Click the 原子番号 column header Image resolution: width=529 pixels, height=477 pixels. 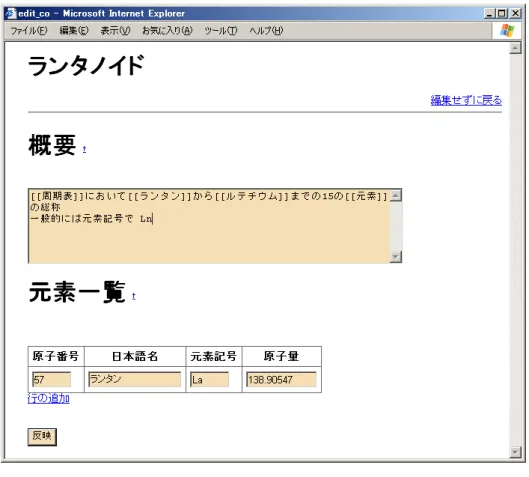pyautogui.click(x=56, y=356)
